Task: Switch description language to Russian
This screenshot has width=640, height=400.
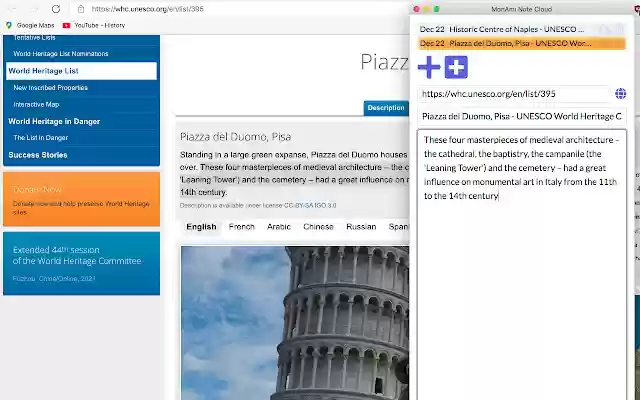Action: 361,227
